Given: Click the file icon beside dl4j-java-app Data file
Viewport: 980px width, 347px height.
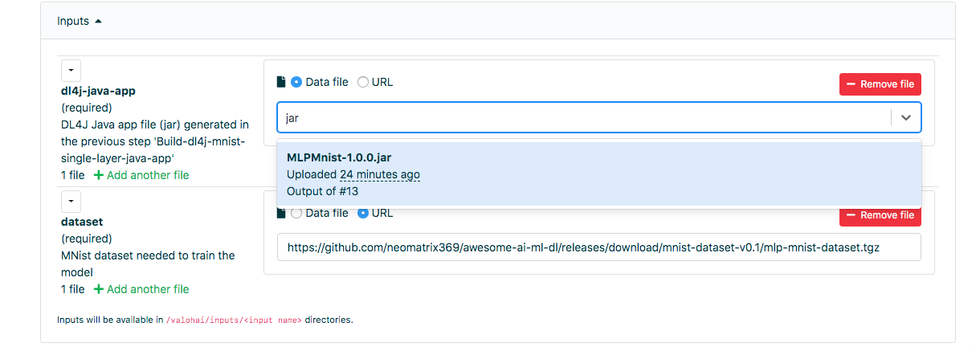Looking at the screenshot, I should pos(281,82).
